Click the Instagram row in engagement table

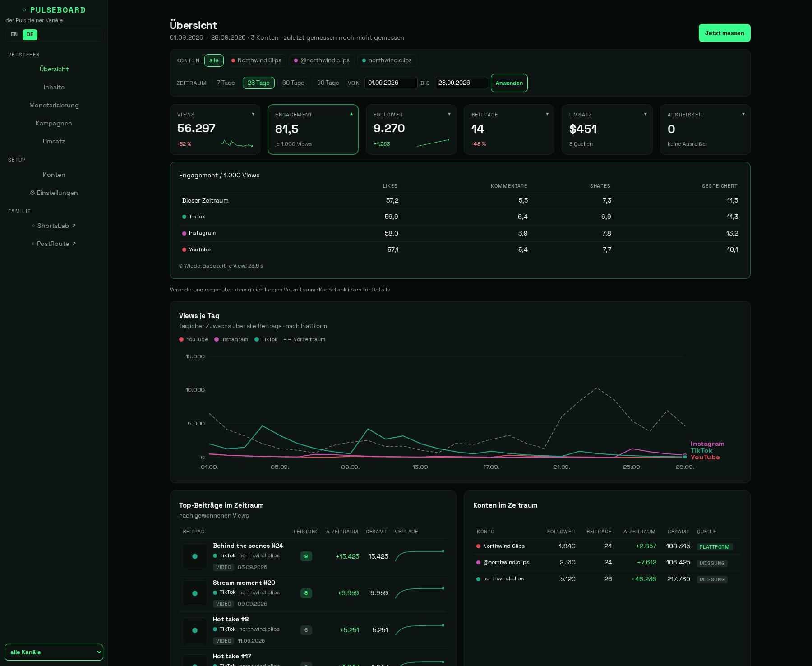pos(460,233)
